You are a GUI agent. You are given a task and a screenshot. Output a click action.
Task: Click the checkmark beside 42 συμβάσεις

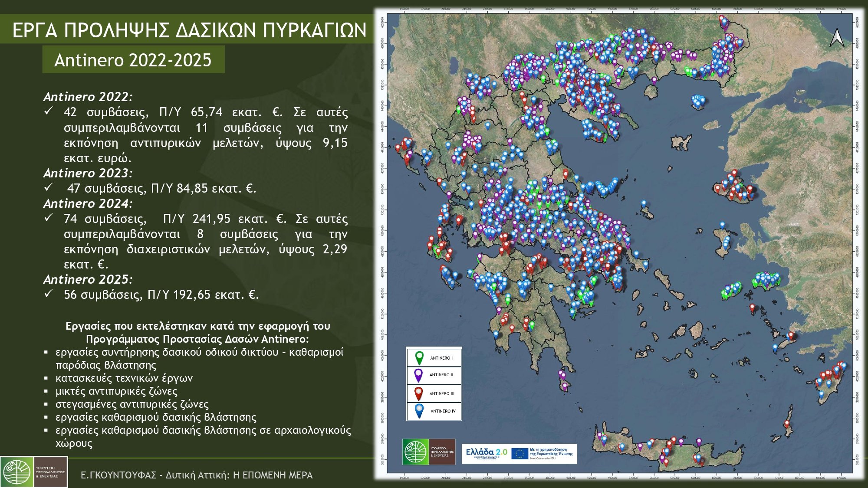click(49, 111)
